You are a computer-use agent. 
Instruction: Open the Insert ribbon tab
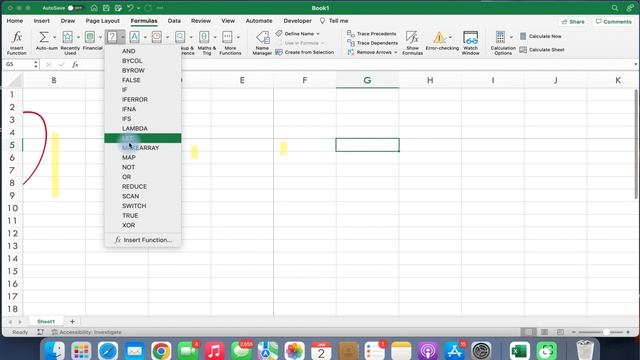point(42,21)
